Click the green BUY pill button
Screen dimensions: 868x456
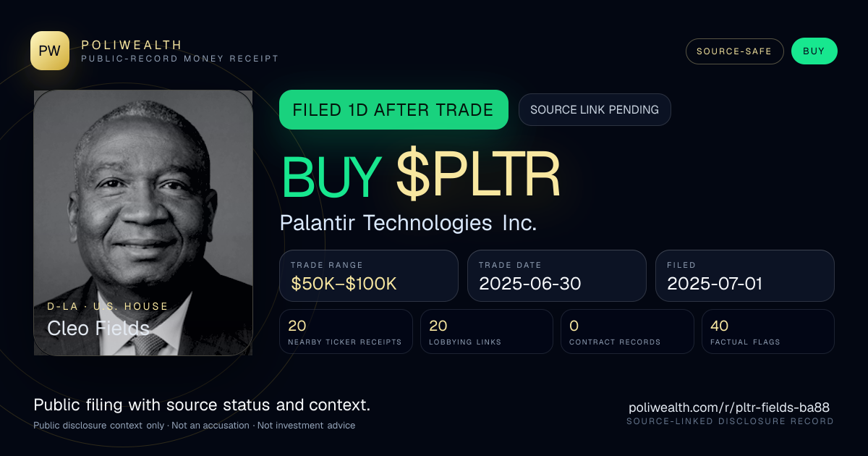814,51
